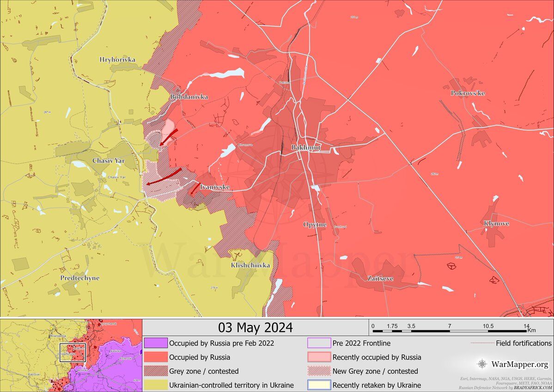554x392 pixels.
Task: Click the WarMapper compass logo
Action: point(482,364)
